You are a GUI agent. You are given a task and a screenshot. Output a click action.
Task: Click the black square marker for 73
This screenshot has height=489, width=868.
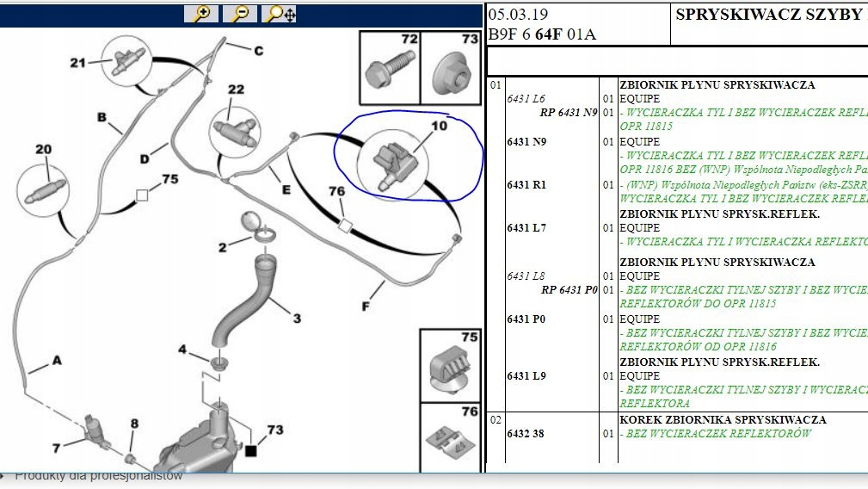251,449
